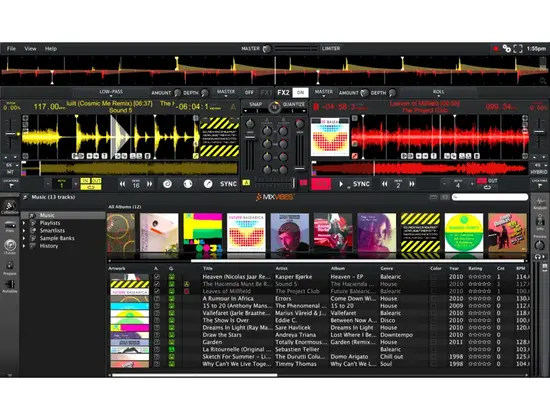550x420 pixels.
Task: Toggle deck A MT master tempo button
Action: (x=10, y=172)
